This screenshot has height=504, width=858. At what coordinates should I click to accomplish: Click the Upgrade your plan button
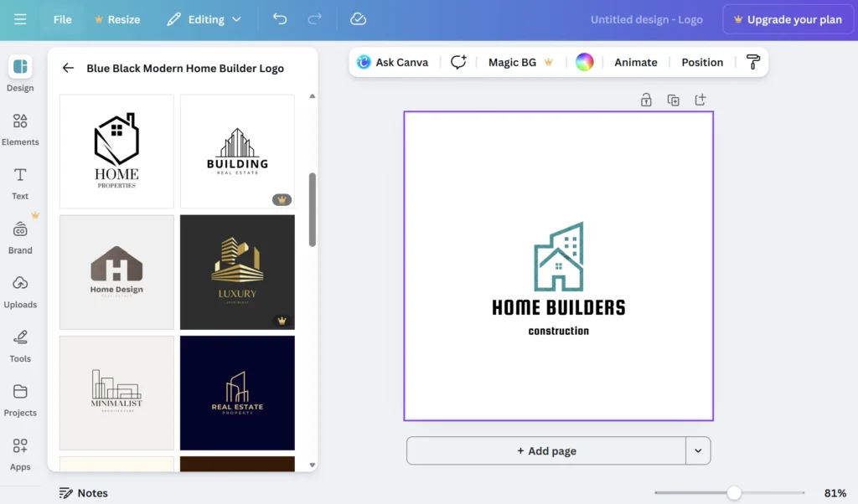[x=788, y=18]
